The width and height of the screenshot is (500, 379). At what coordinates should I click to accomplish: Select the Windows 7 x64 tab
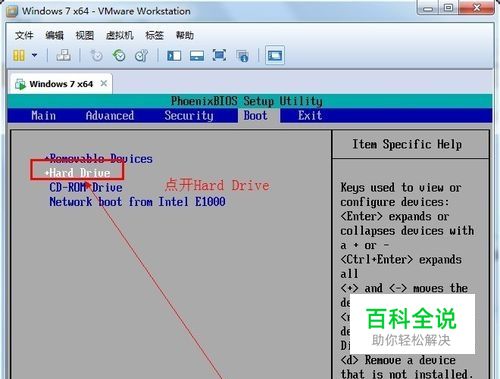pos(61,84)
